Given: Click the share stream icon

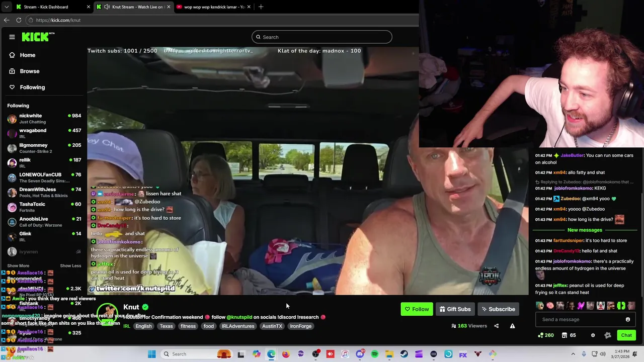Looking at the screenshot, I should [x=496, y=326].
